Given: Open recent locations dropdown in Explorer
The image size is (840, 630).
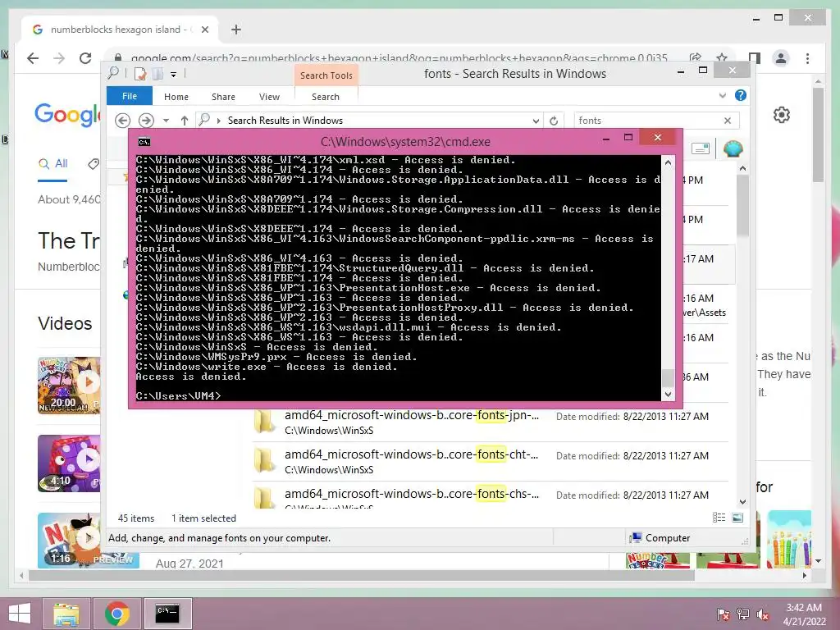Looking at the screenshot, I should pyautogui.click(x=166, y=121).
